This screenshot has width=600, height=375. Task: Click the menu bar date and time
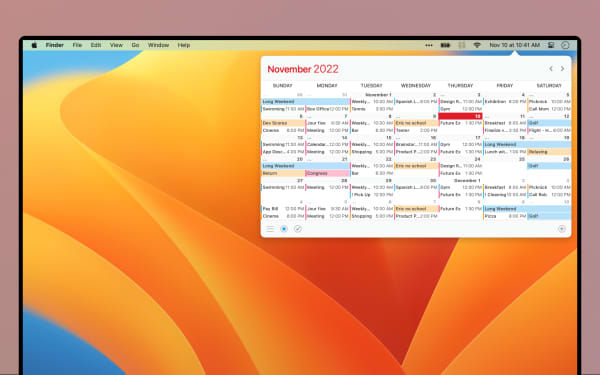515,45
